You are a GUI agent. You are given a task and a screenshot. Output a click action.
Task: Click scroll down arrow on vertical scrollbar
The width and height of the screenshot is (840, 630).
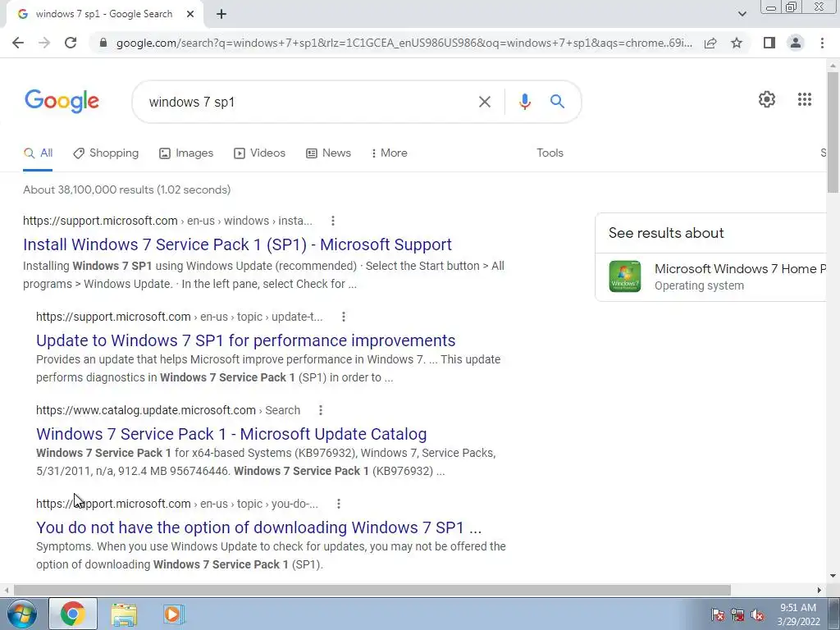(x=833, y=577)
